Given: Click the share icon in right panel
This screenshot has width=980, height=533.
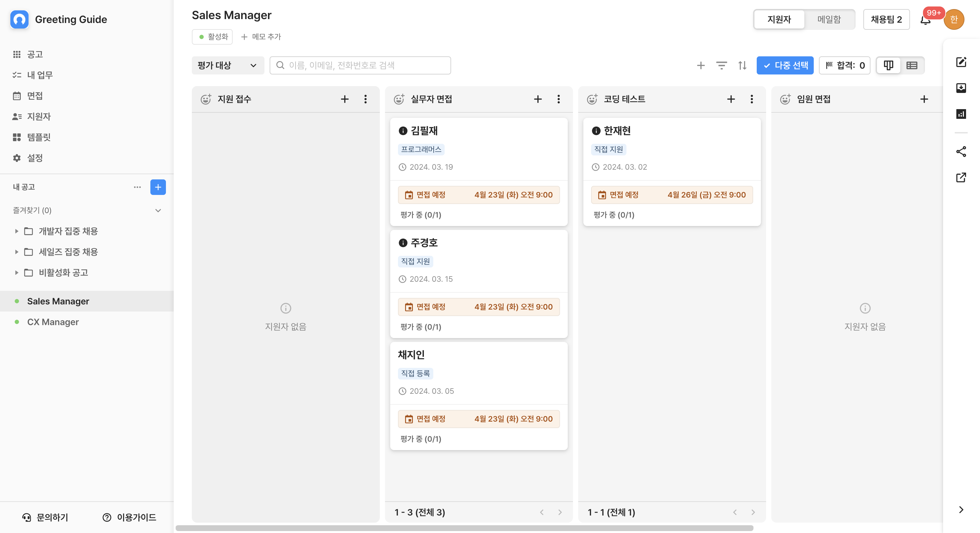Looking at the screenshot, I should [x=961, y=151].
